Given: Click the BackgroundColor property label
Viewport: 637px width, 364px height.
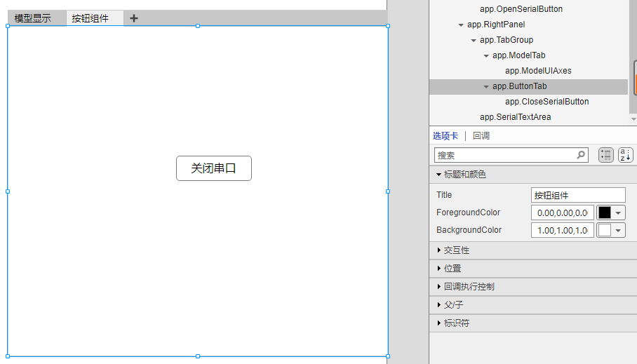Looking at the screenshot, I should coord(469,230).
